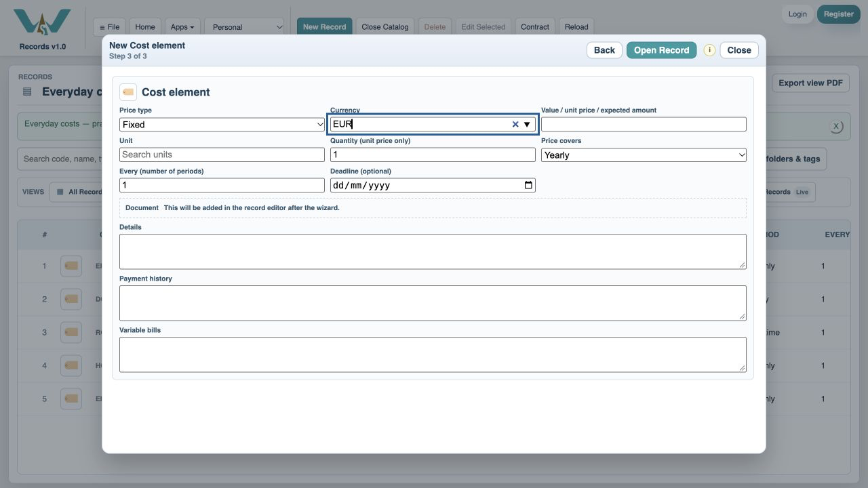Close the New Cost element dialog
The image size is (868, 488).
tap(739, 50)
